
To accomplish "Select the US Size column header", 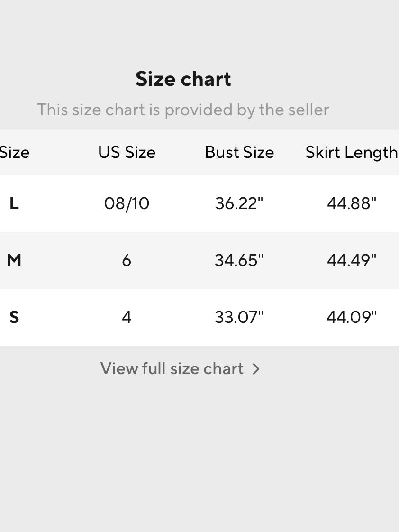I will tap(127, 152).
